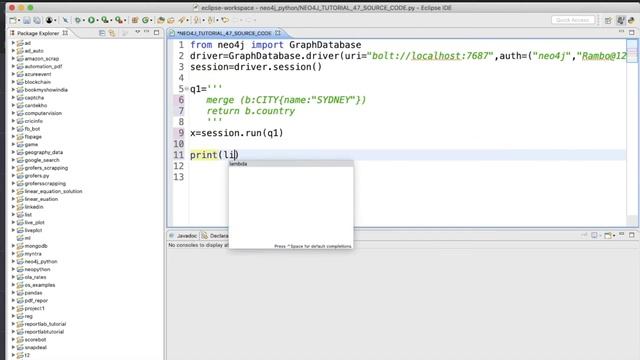
Task: Toggle Link with Editor in Package Explorer
Action: pyautogui.click(x=112, y=33)
